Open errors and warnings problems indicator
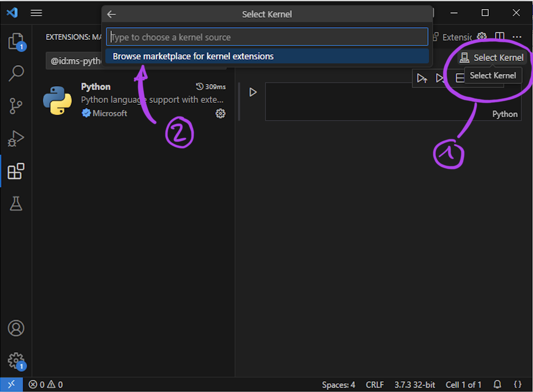 pos(46,385)
